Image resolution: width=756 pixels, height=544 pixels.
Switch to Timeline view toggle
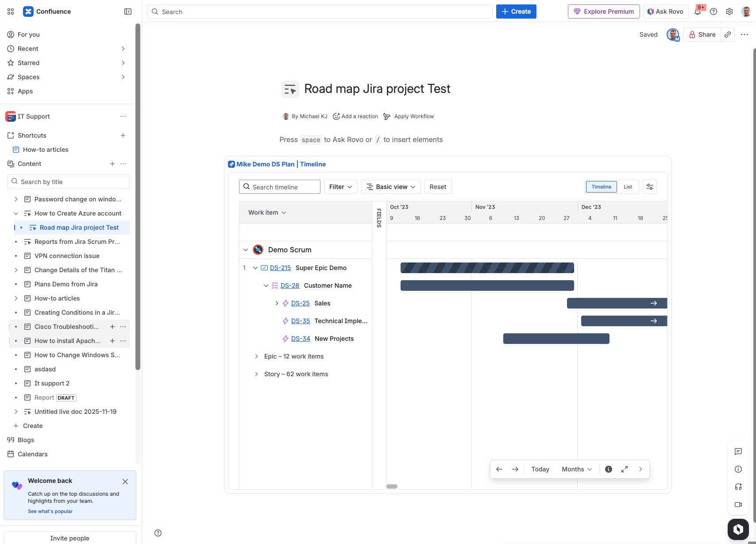[601, 187]
